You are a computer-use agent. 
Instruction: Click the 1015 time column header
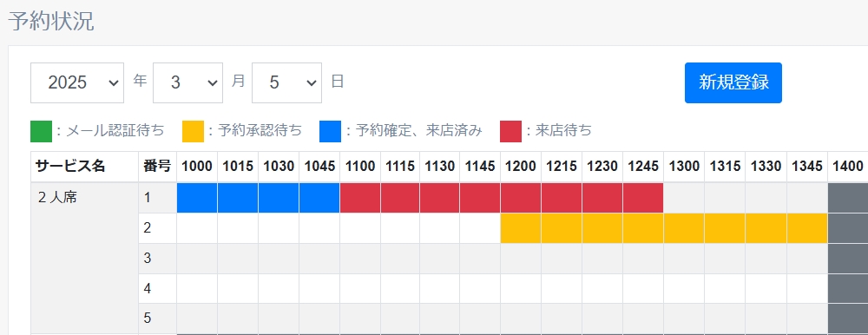click(238, 166)
